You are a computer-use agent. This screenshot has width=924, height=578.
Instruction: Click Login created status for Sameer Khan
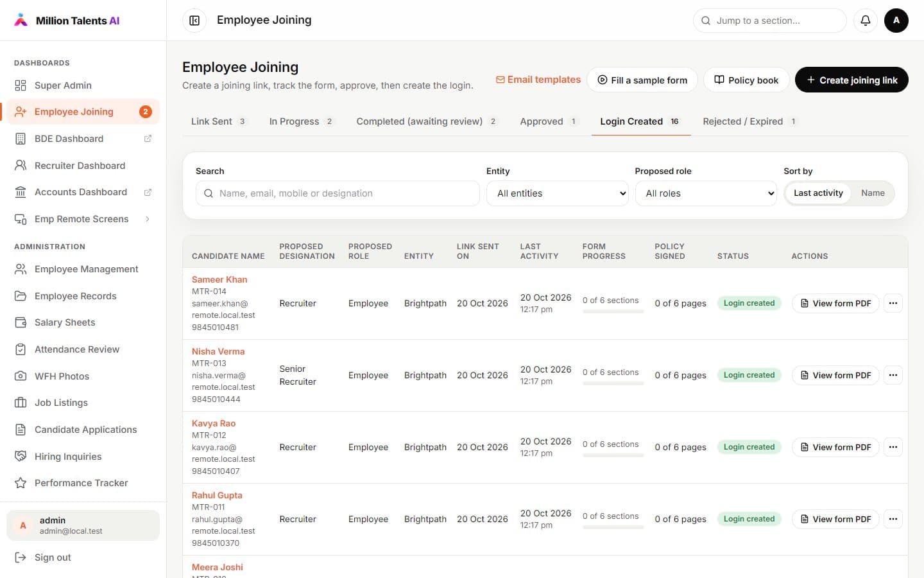[x=749, y=303]
